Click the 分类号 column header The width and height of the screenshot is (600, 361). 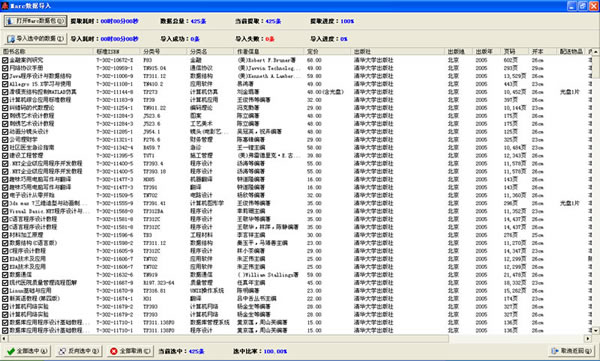(163, 51)
